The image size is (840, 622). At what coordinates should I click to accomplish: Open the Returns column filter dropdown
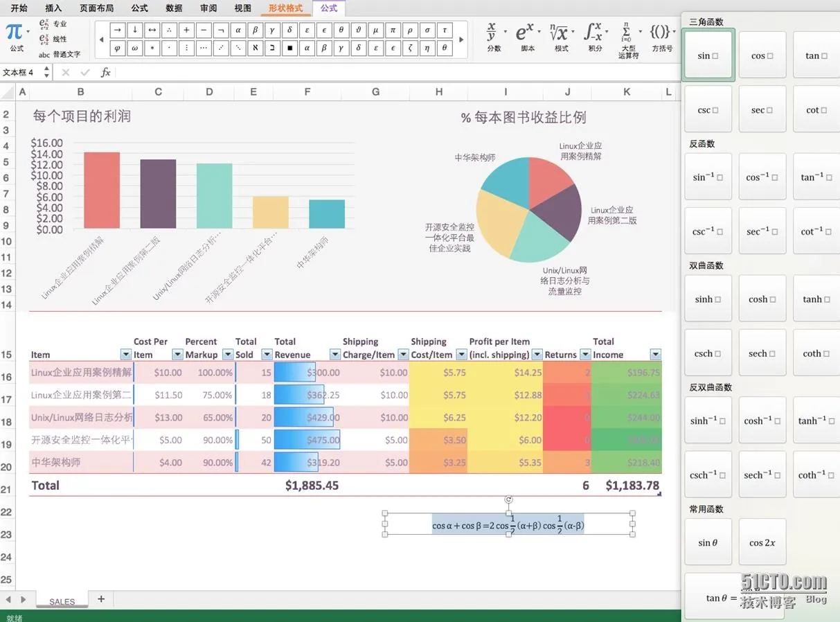pyautogui.click(x=585, y=355)
